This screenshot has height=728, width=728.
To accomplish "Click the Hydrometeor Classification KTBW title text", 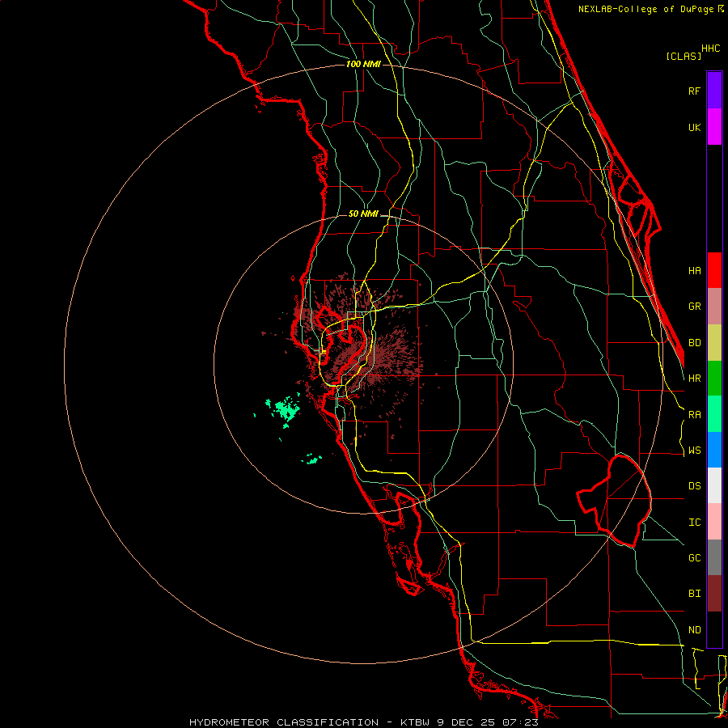I will tap(363, 722).
